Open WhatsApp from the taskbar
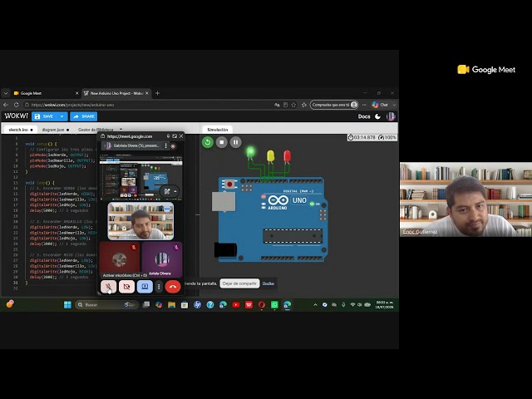Viewport: 532px width, 399px height. pos(274,305)
